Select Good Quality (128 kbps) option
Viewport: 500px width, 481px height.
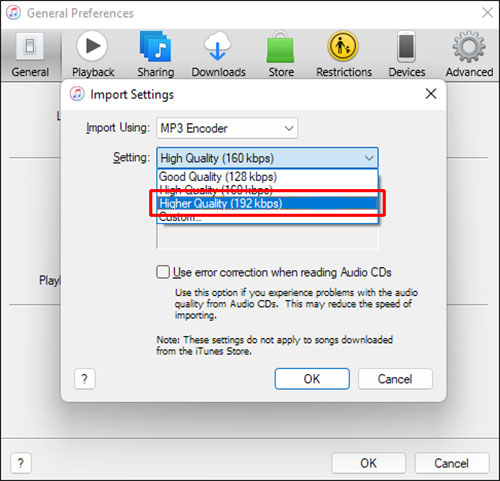(x=267, y=177)
